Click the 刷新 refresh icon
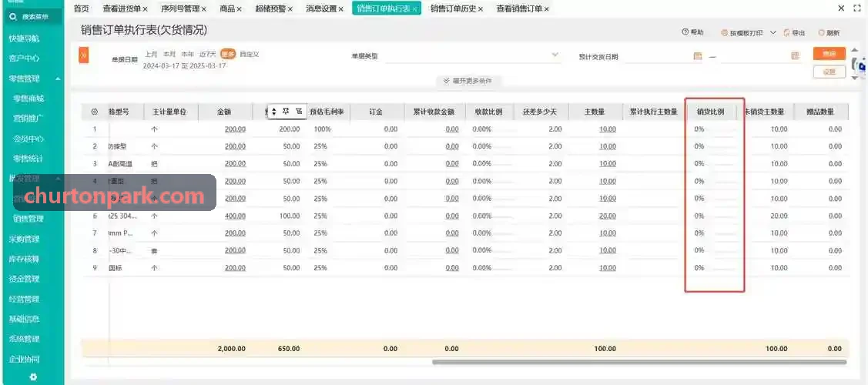The width and height of the screenshot is (868, 385). [x=821, y=33]
